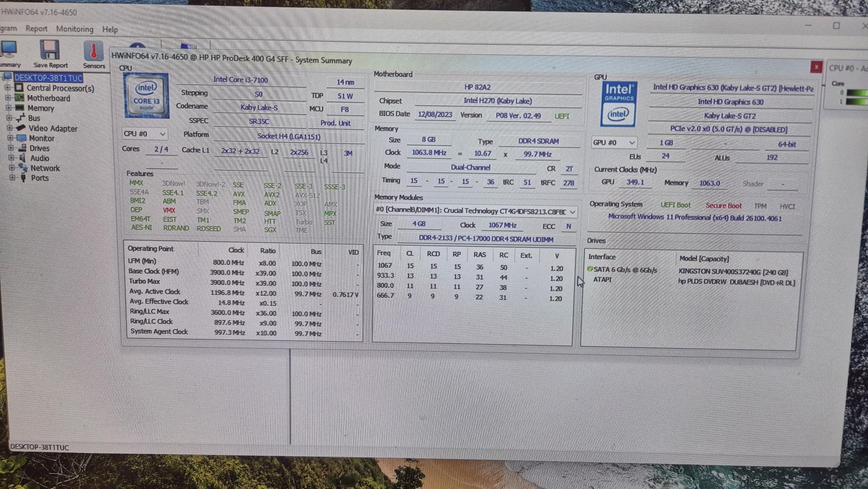Click the KINGSTON SUV400S37240G drive entry
The image size is (868, 489).
pos(733,272)
